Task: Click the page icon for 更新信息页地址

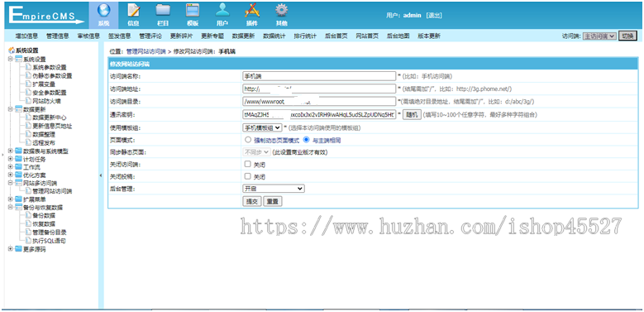Action: click(28, 126)
